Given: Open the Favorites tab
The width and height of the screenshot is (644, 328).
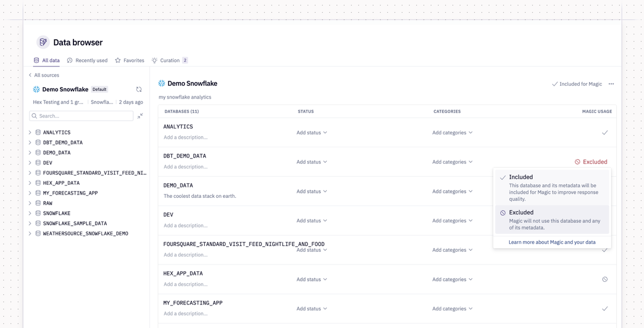Looking at the screenshot, I should 129,61.
